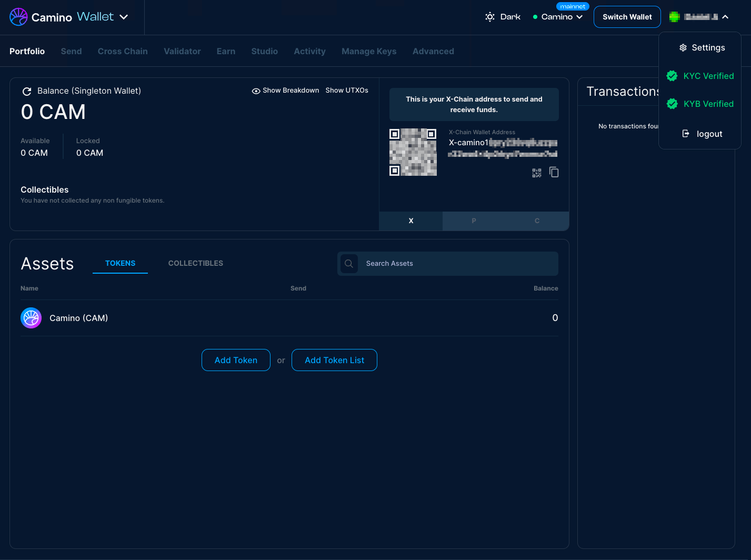Copy the X-Chain wallet address
The height and width of the screenshot is (560, 751).
pyautogui.click(x=554, y=172)
